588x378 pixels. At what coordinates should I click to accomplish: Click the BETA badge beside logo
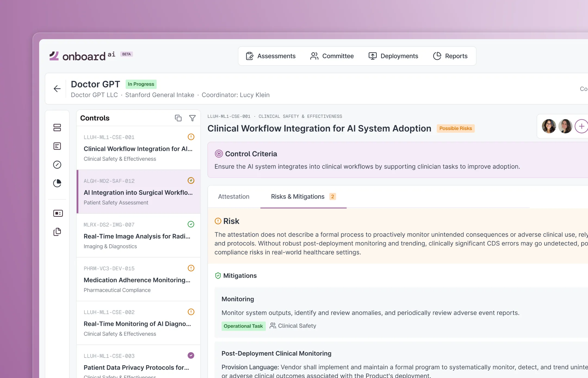(126, 54)
